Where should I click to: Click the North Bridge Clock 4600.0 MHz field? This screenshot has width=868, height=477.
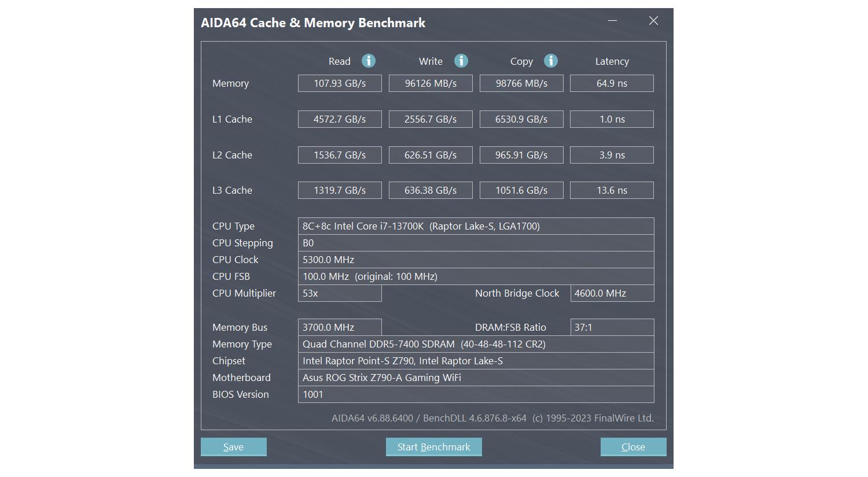click(612, 293)
